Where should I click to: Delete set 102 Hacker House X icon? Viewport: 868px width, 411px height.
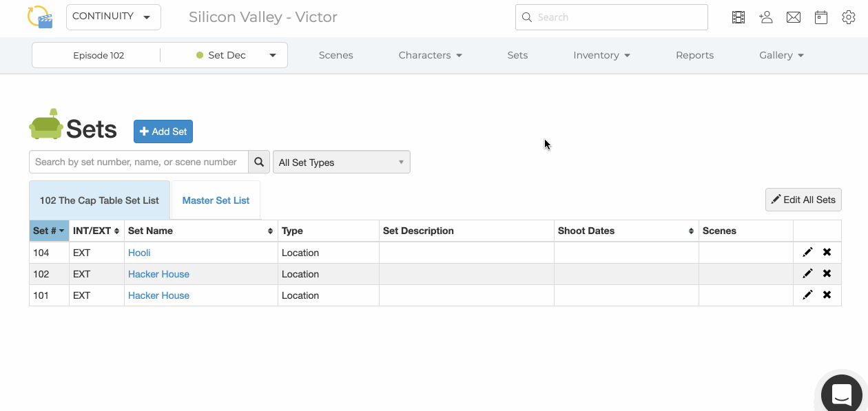click(x=827, y=274)
